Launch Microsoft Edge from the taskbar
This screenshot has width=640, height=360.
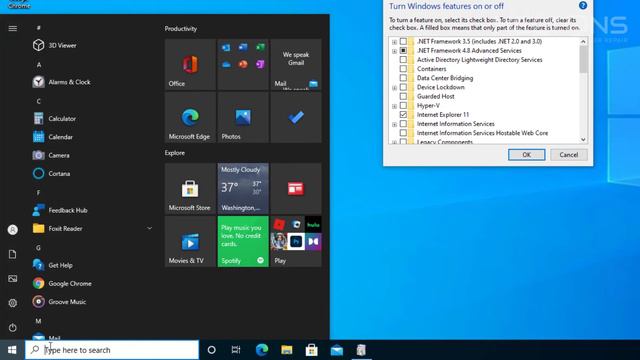click(262, 350)
